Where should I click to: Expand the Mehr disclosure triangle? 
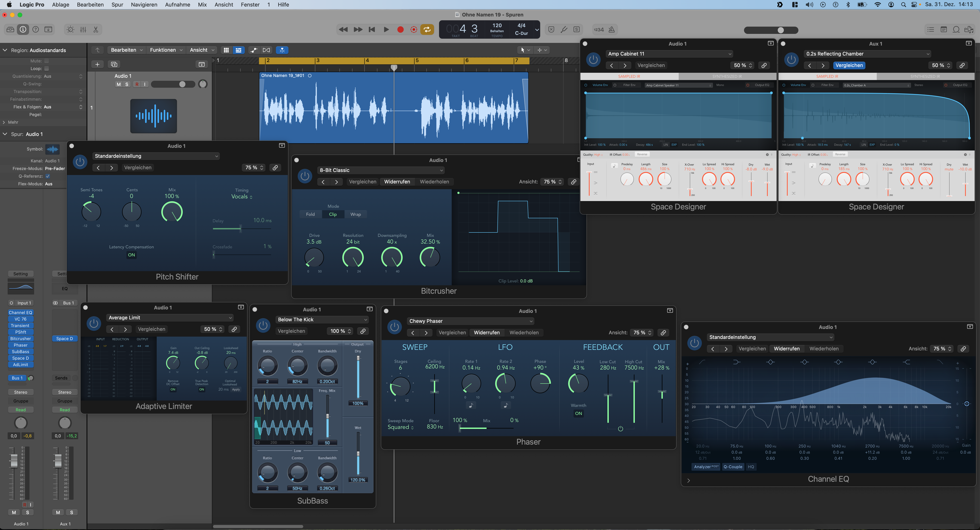4,122
